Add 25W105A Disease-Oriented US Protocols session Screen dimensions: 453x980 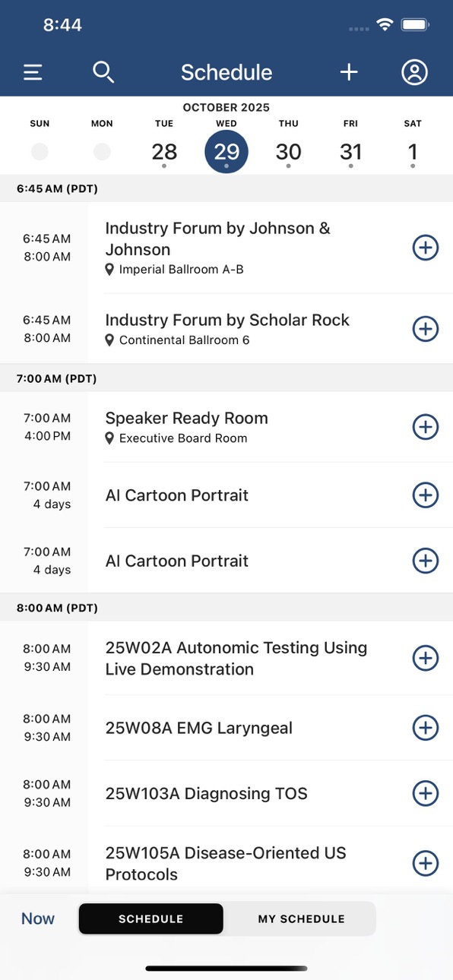click(x=425, y=864)
